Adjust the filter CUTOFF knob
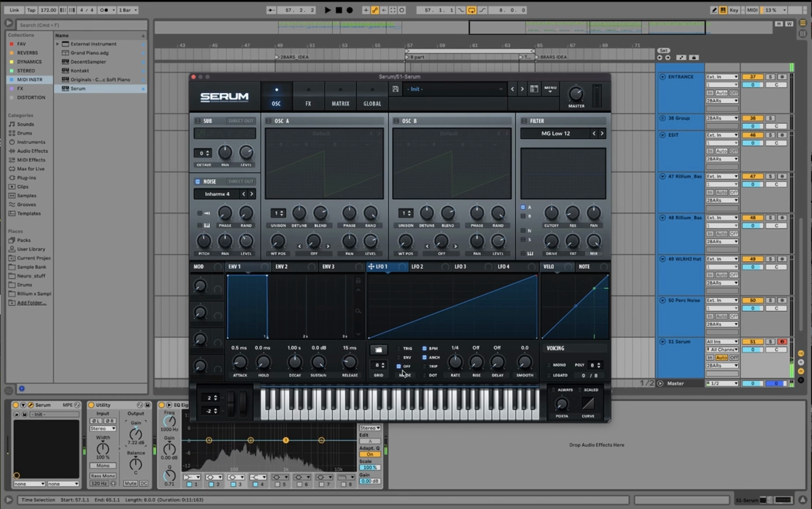Image resolution: width=812 pixels, height=509 pixels. (551, 213)
